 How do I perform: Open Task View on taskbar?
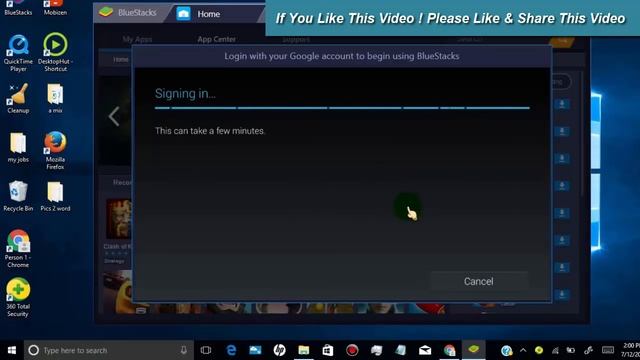click(x=206, y=350)
